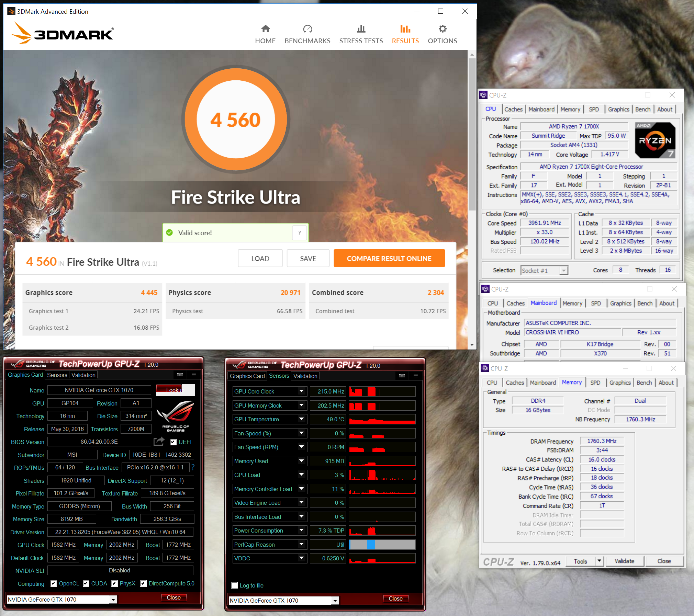Click the 3DMark results vertical scrollbar
The width and height of the screenshot is (694, 616).
tap(472, 134)
